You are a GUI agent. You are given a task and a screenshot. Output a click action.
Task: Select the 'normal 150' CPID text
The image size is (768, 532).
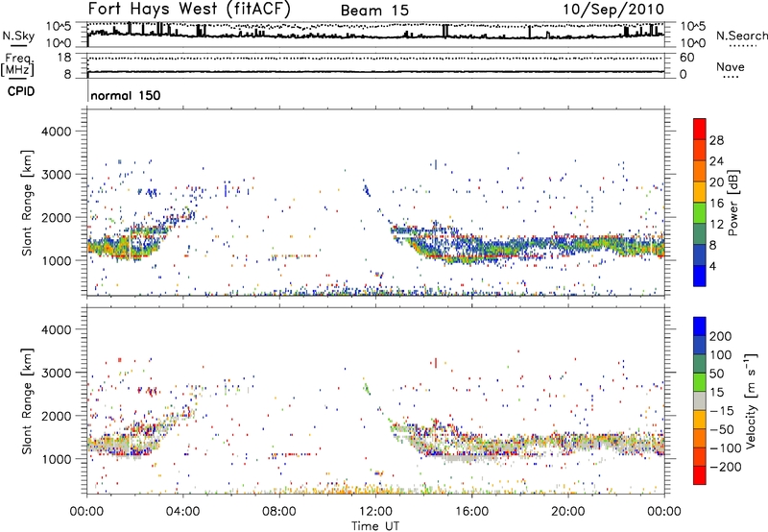[x=126, y=95]
